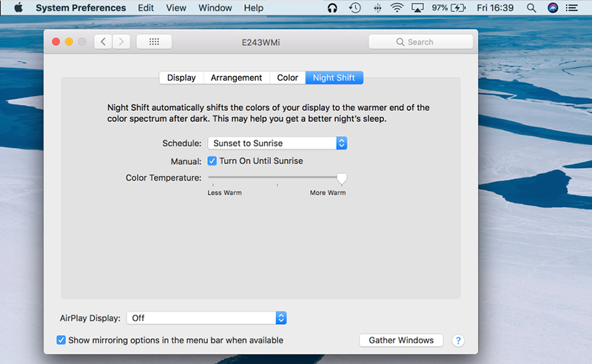The height and width of the screenshot is (364, 592).
Task: Open help with the question mark button
Action: click(458, 340)
